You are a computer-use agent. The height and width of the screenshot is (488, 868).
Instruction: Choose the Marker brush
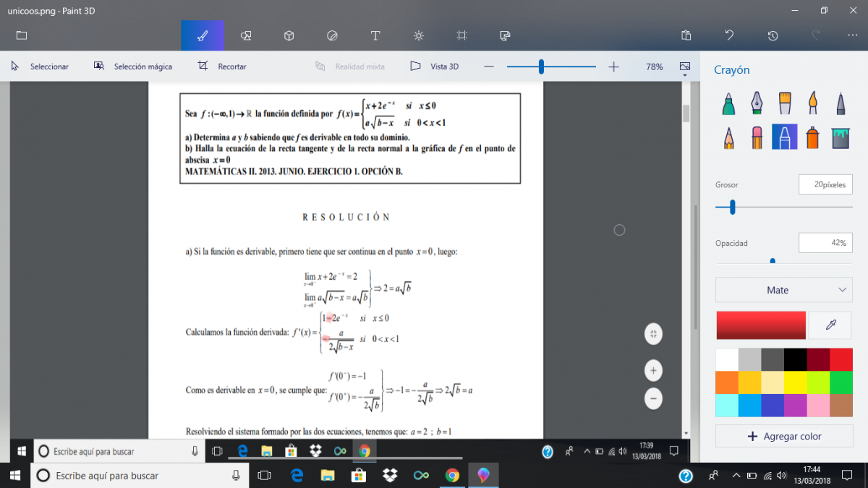tap(729, 103)
